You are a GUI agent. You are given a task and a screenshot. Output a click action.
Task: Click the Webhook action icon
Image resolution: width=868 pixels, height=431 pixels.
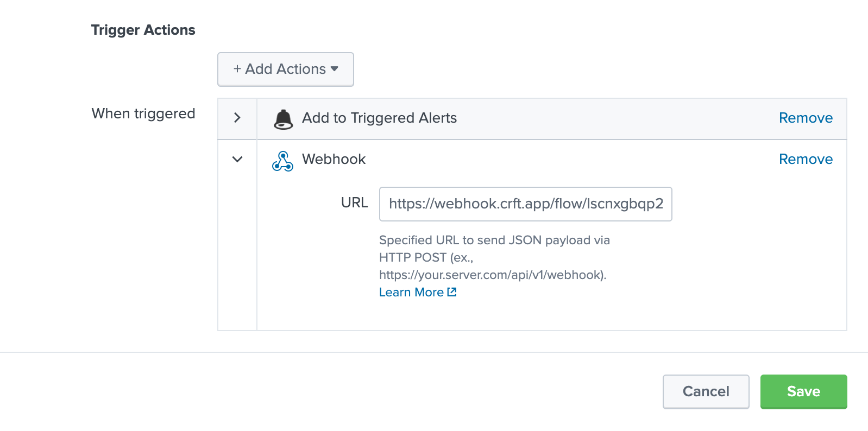pos(282,161)
